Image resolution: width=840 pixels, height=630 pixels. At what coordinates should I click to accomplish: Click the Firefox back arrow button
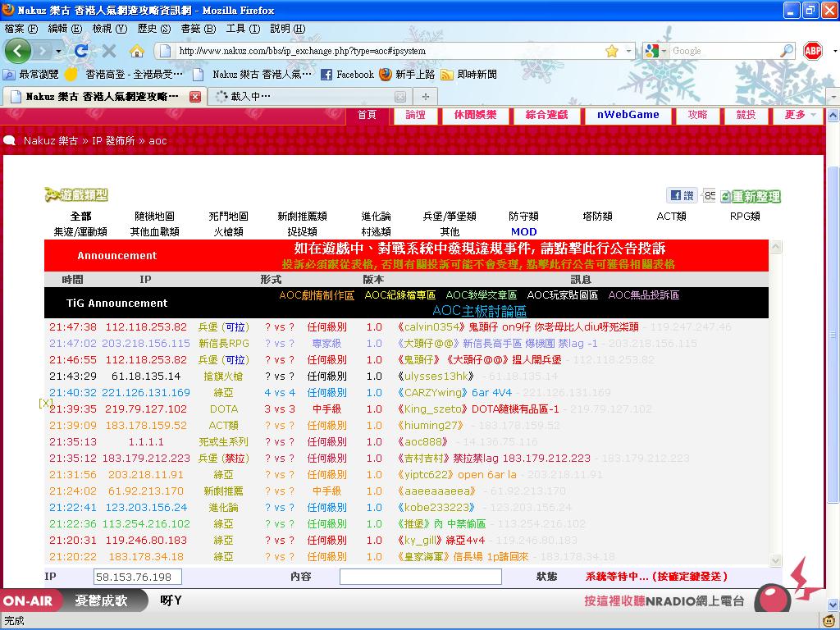coord(18,51)
